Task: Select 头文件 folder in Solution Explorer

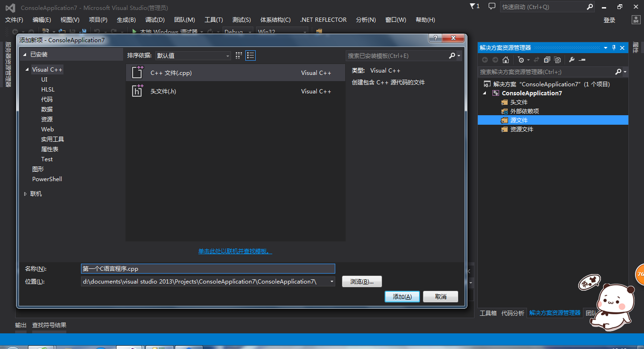Action: point(519,102)
